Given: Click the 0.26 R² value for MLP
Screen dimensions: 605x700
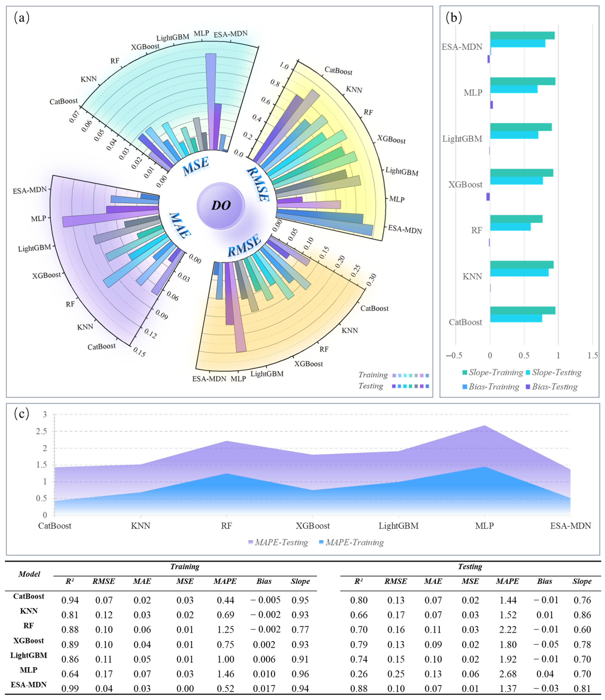Looking at the screenshot, I should (358, 674).
